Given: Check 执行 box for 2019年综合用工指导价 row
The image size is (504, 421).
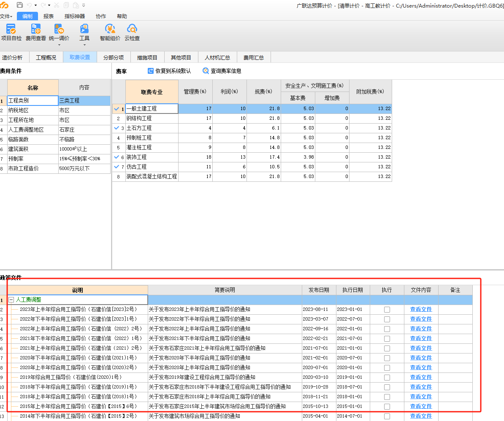Looking at the screenshot, I should tap(387, 377).
